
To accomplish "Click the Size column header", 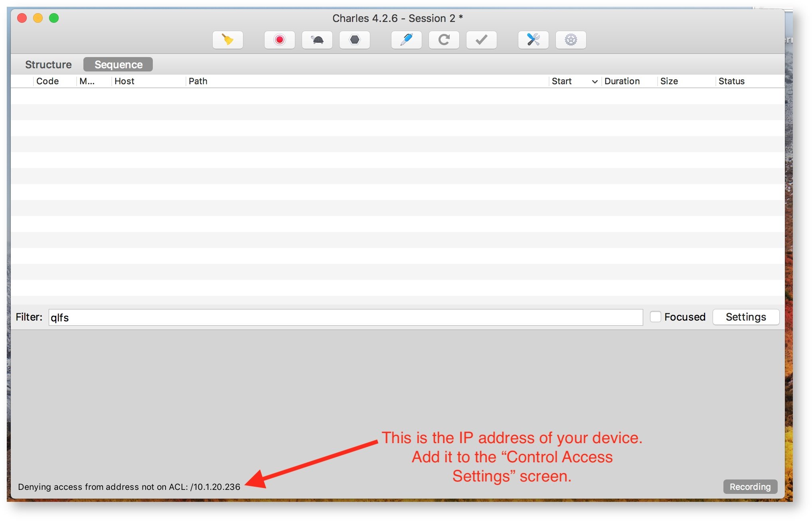I will [669, 81].
